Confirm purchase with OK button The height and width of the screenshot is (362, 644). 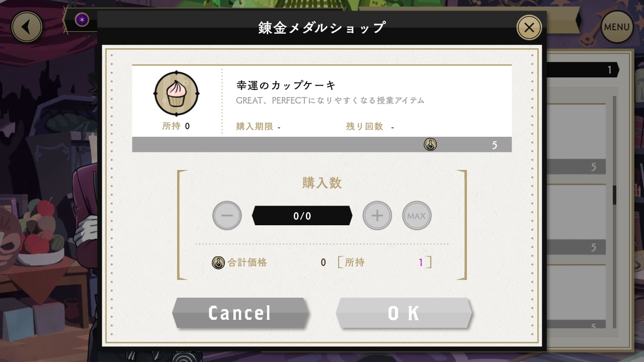point(404,313)
